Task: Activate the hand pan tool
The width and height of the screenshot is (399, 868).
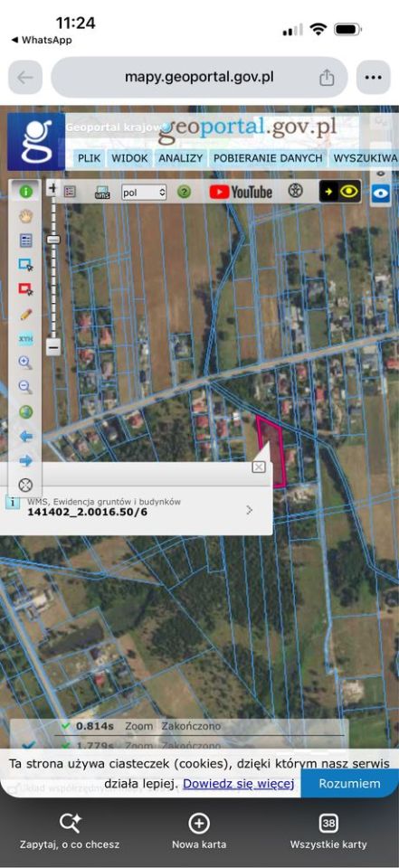Action: point(26,216)
